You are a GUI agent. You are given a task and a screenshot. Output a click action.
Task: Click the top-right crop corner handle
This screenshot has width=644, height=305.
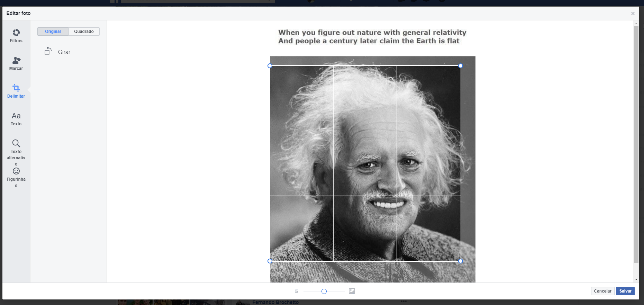461,66
